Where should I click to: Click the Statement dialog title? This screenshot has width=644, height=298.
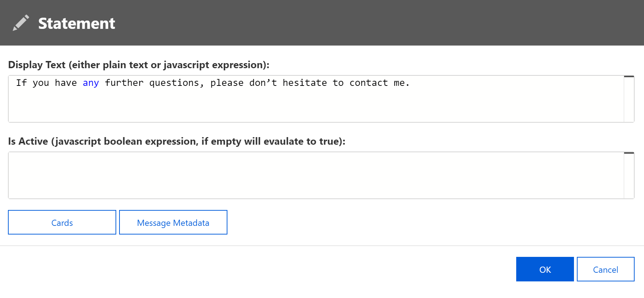(x=77, y=23)
